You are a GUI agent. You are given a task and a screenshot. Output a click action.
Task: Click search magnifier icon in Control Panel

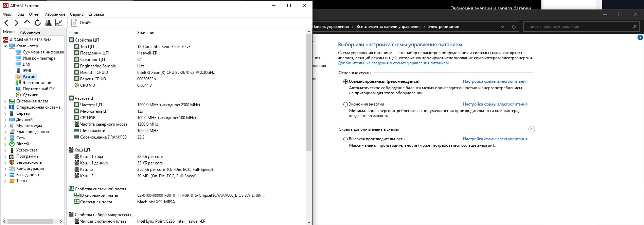coord(634,27)
